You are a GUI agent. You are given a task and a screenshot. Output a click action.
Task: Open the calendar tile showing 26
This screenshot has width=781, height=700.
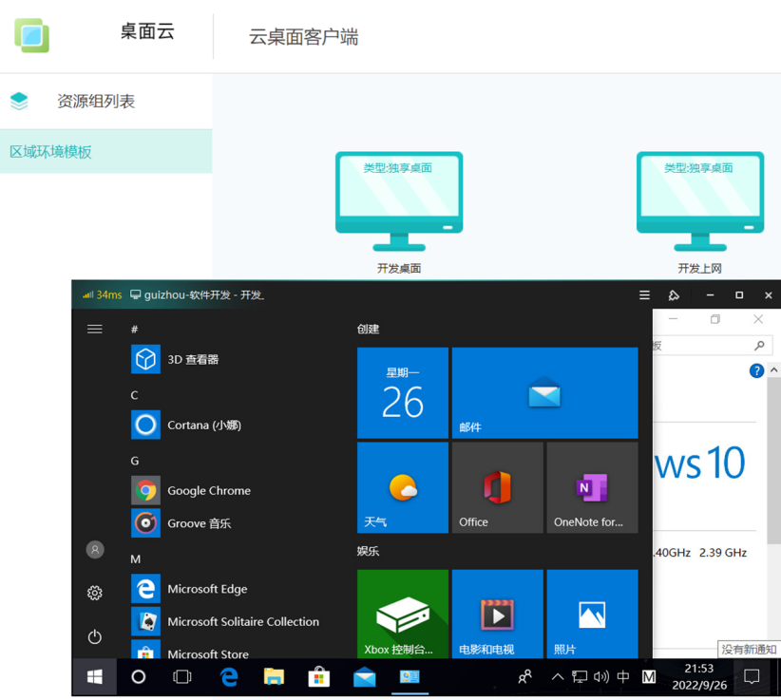click(x=403, y=393)
